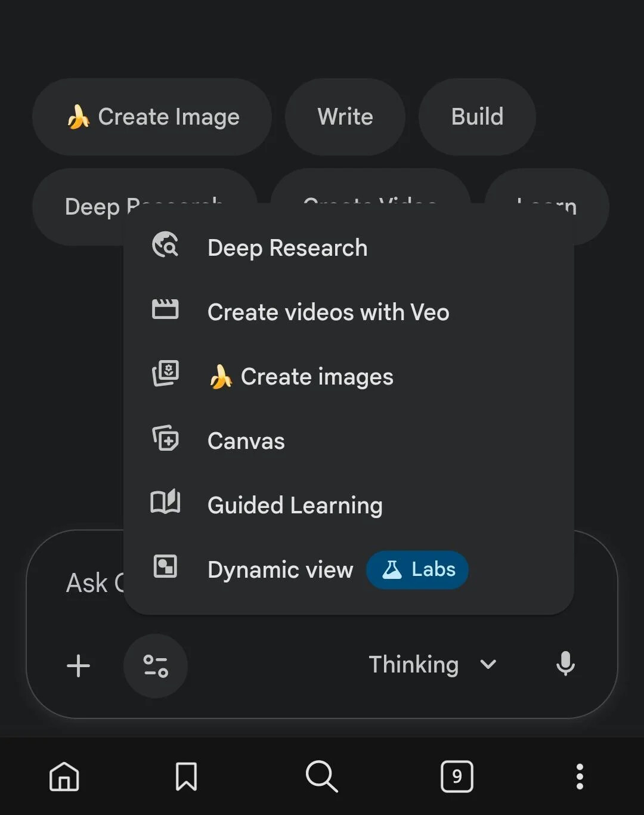This screenshot has width=644, height=815.
Task: Tap the plus icon to add attachment
Action: (78, 665)
